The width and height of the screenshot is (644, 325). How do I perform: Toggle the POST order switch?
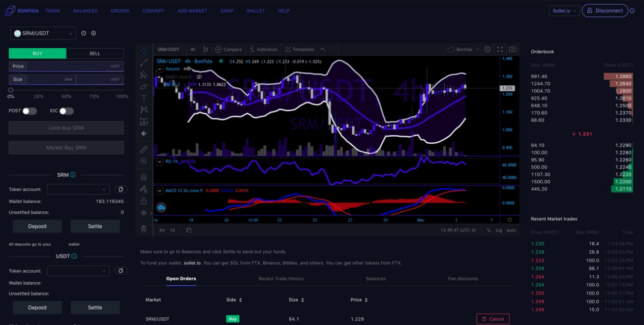[29, 111]
